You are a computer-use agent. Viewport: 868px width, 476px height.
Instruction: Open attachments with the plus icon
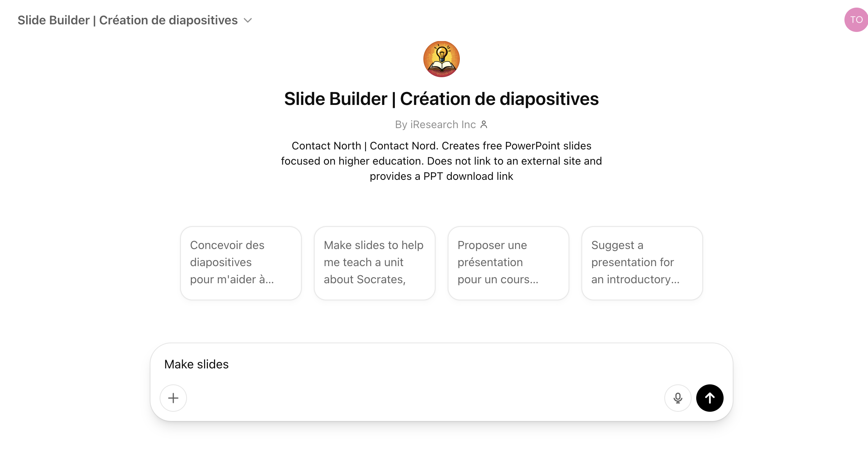[x=173, y=398]
